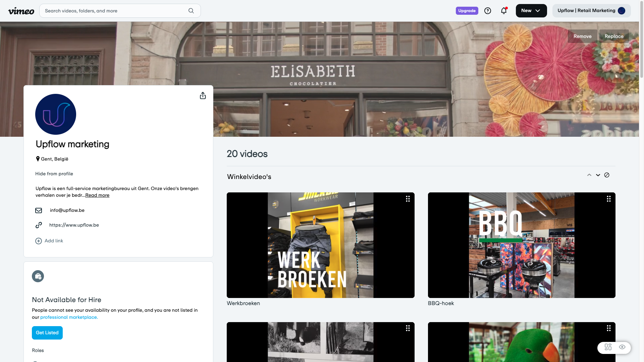
Task: Switch to the layout edit view icon
Action: [x=608, y=347]
